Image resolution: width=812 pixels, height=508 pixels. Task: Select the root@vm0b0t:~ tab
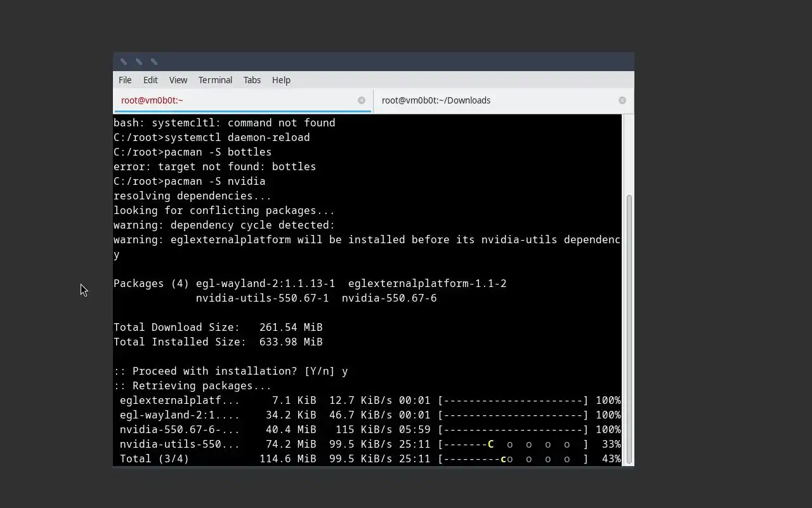(x=242, y=100)
